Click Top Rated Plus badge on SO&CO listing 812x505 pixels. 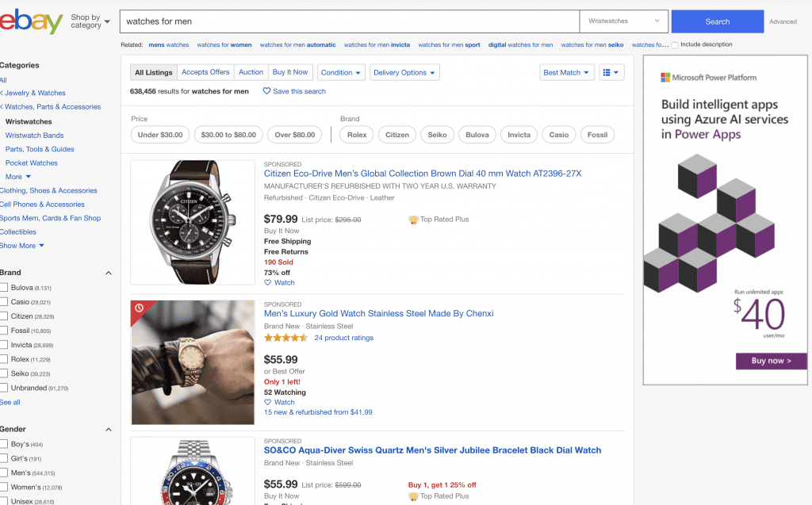pyautogui.click(x=439, y=496)
